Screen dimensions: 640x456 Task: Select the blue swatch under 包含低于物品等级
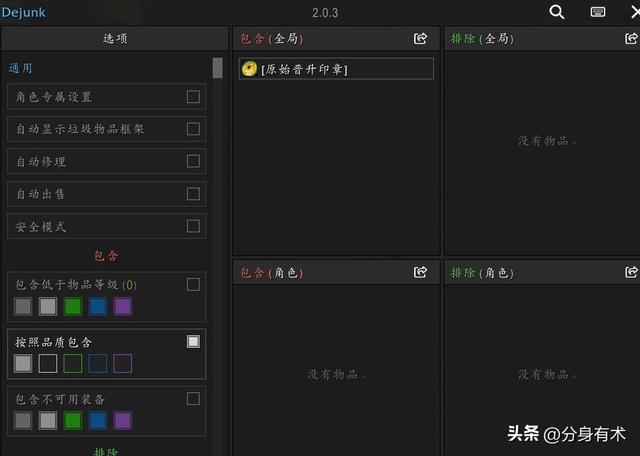(x=98, y=306)
